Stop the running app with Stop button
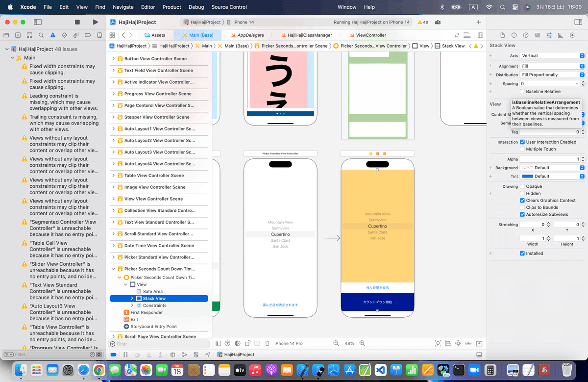 (x=77, y=22)
